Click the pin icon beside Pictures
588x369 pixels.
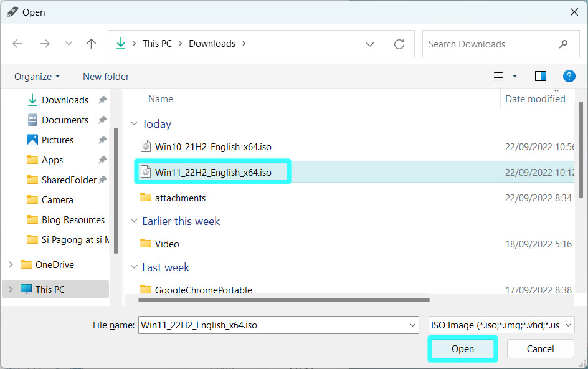(102, 140)
